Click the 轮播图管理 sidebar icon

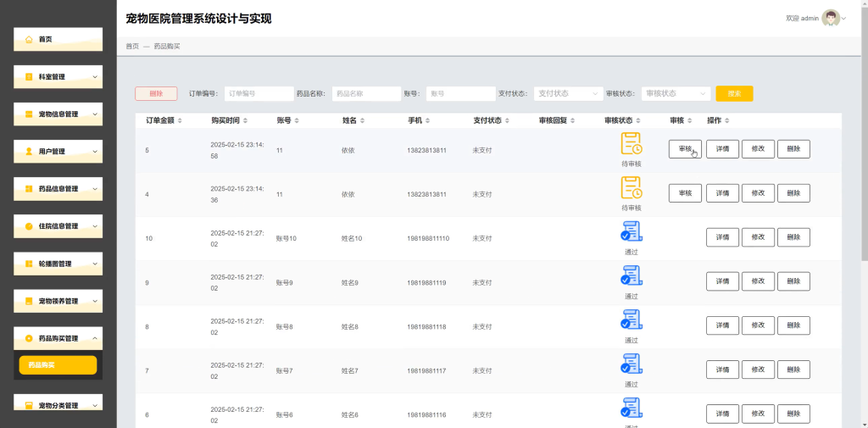(30, 264)
